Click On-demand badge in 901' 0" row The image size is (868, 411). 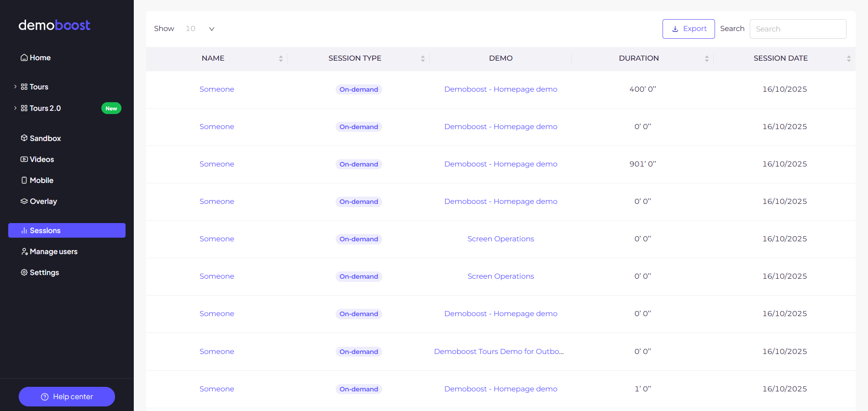pyautogui.click(x=359, y=164)
